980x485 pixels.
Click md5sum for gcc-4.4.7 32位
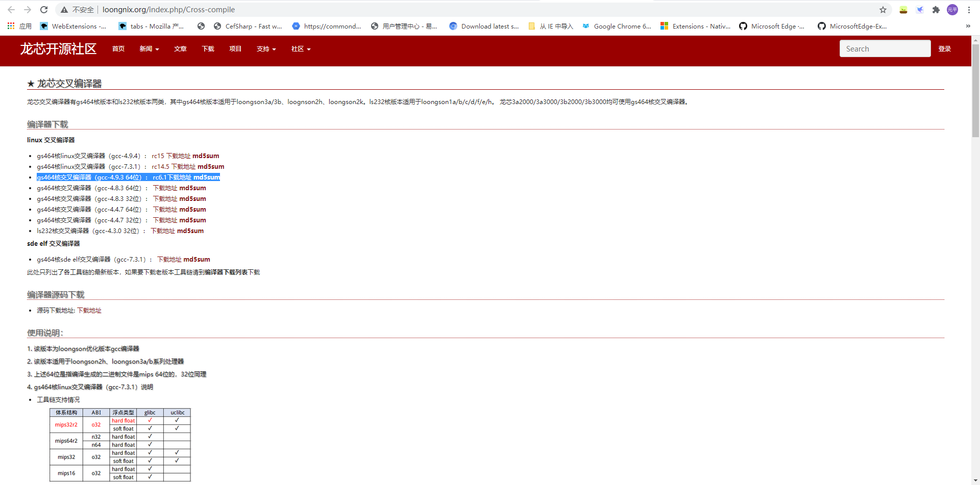tap(193, 220)
